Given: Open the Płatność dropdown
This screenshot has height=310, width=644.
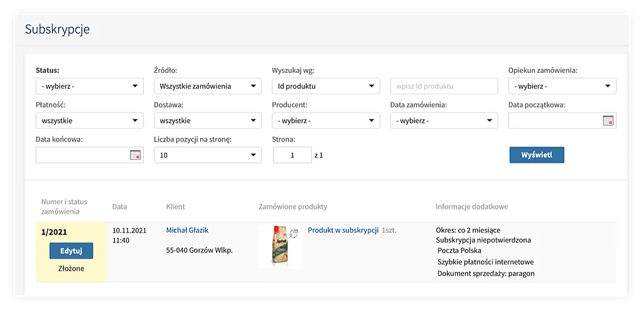Looking at the screenshot, I should 89,121.
